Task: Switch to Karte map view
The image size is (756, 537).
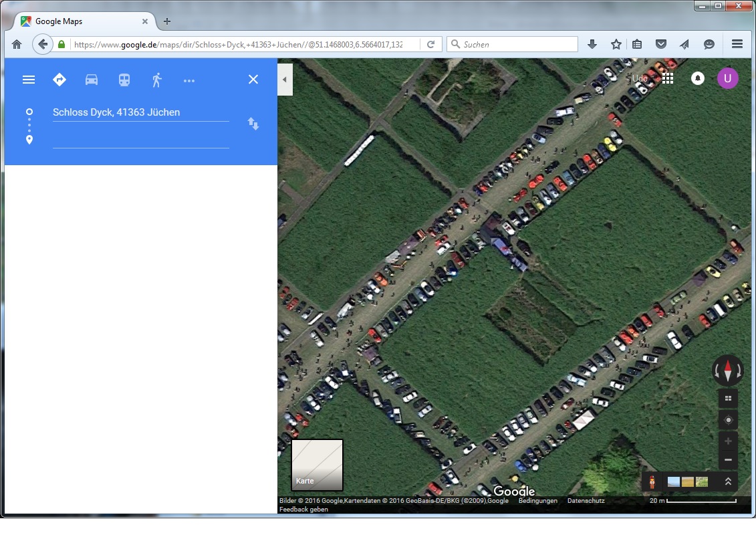Action: point(317,465)
